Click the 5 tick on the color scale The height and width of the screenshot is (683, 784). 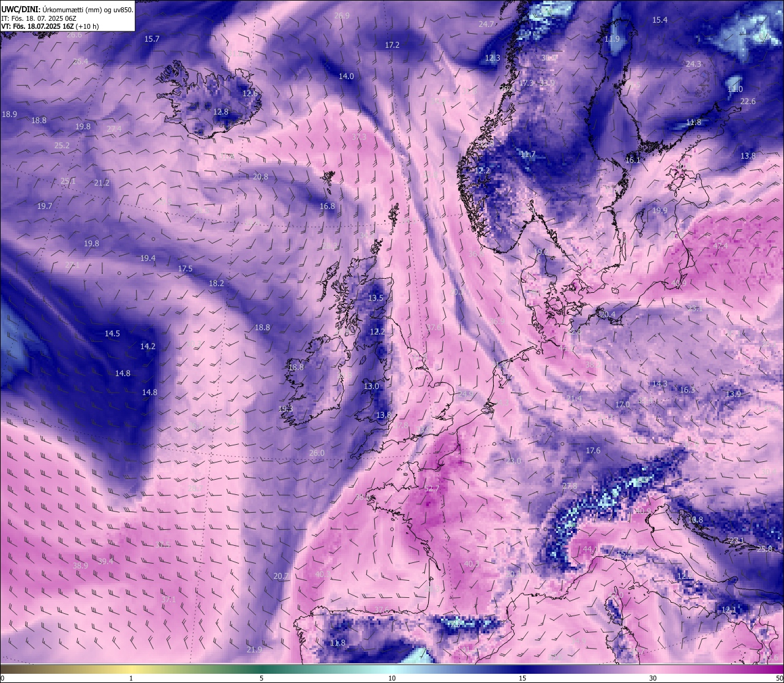[x=262, y=678]
